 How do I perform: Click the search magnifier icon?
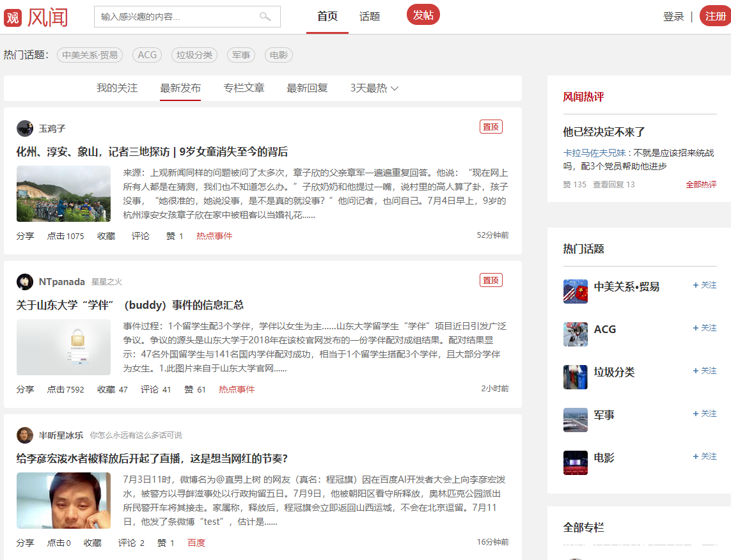[265, 17]
